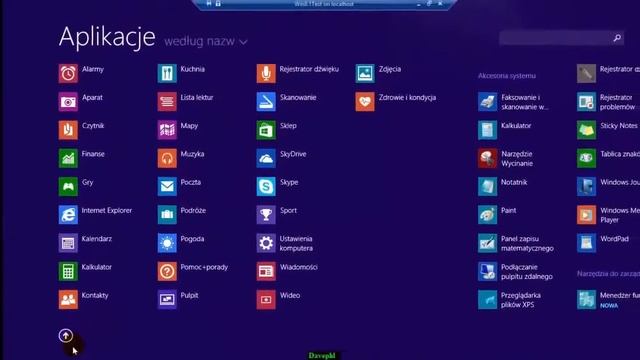Screen dimensions: 640x360
Task: Open the Poczta mail app
Action: [x=167, y=186]
